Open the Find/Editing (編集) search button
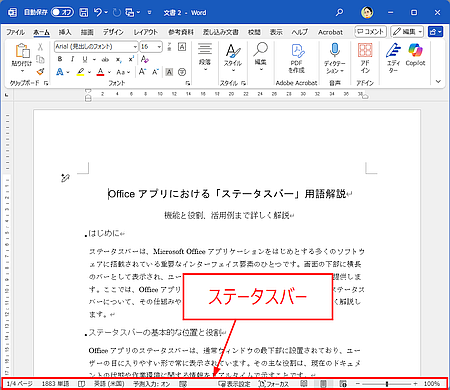This screenshot has width=450, height=390. click(261, 57)
